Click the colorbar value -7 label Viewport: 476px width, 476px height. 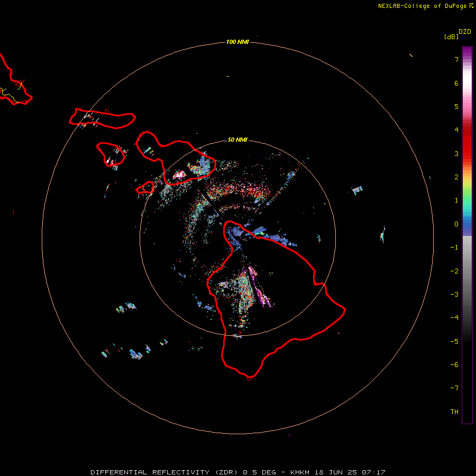454,388
